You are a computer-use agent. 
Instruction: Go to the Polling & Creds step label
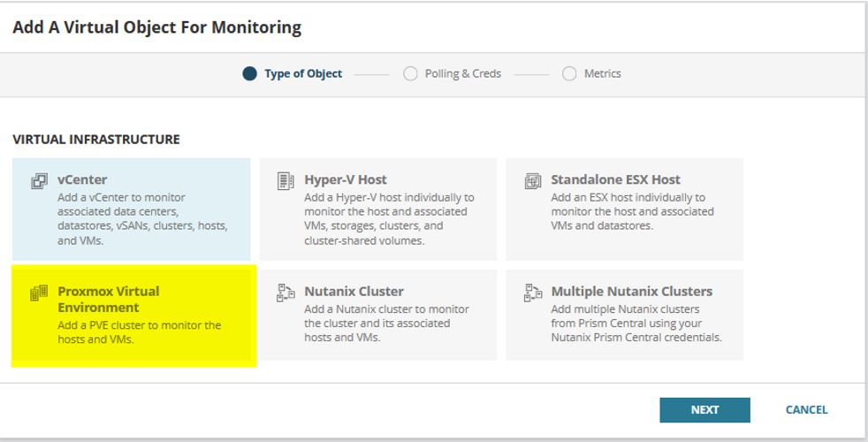point(463,73)
